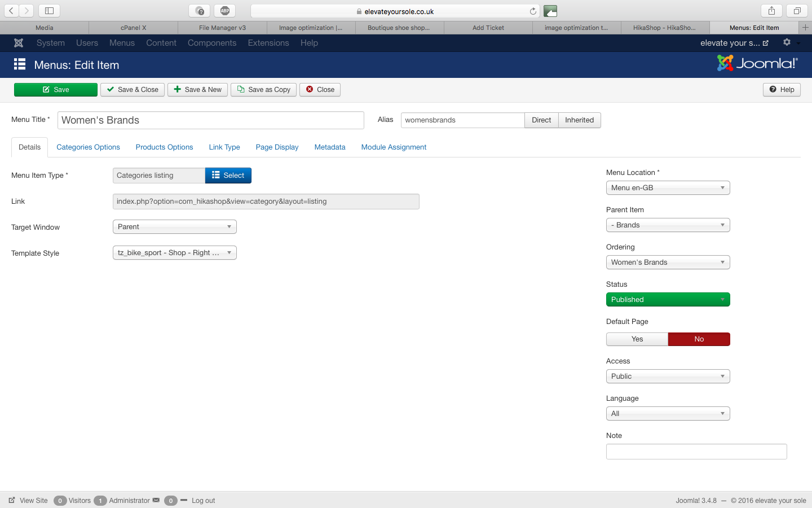Switch to Module Assignment tab
The width and height of the screenshot is (812, 508).
394,147
